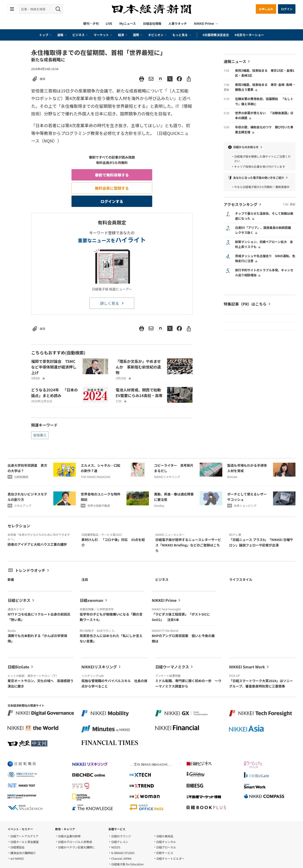303x868 pixels.
Task: Open NIKKEI Tech Foresight logo
Action: 261,713
